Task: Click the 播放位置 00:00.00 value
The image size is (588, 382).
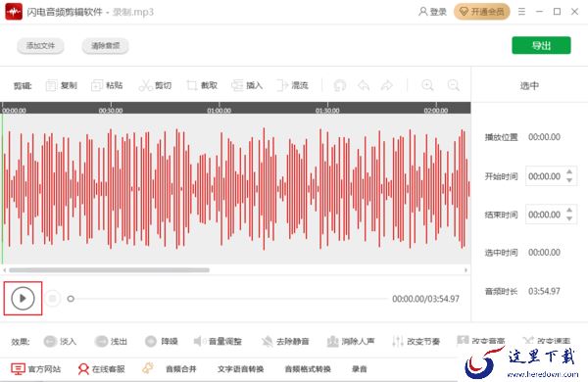Action: (x=544, y=137)
